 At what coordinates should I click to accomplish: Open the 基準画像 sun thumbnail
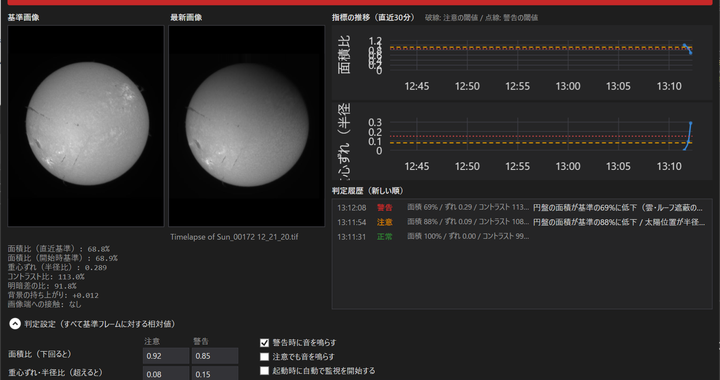pyautogui.click(x=86, y=126)
